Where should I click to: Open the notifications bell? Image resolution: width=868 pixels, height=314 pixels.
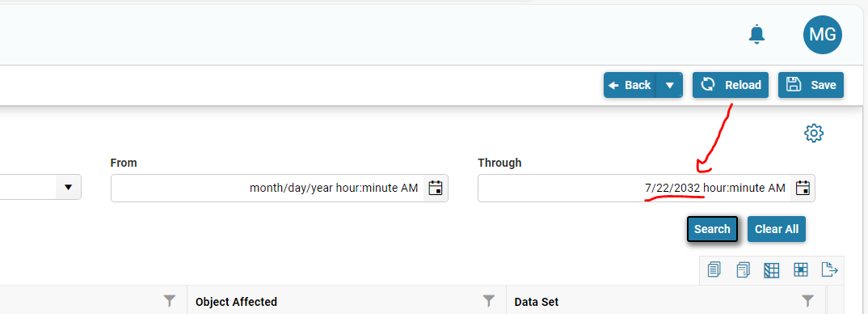(x=756, y=35)
